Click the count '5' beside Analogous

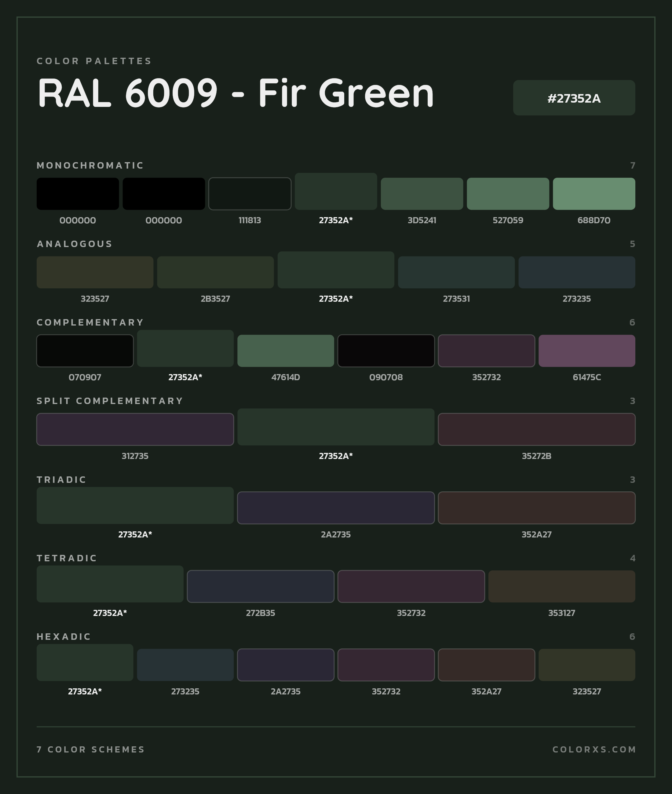click(632, 244)
